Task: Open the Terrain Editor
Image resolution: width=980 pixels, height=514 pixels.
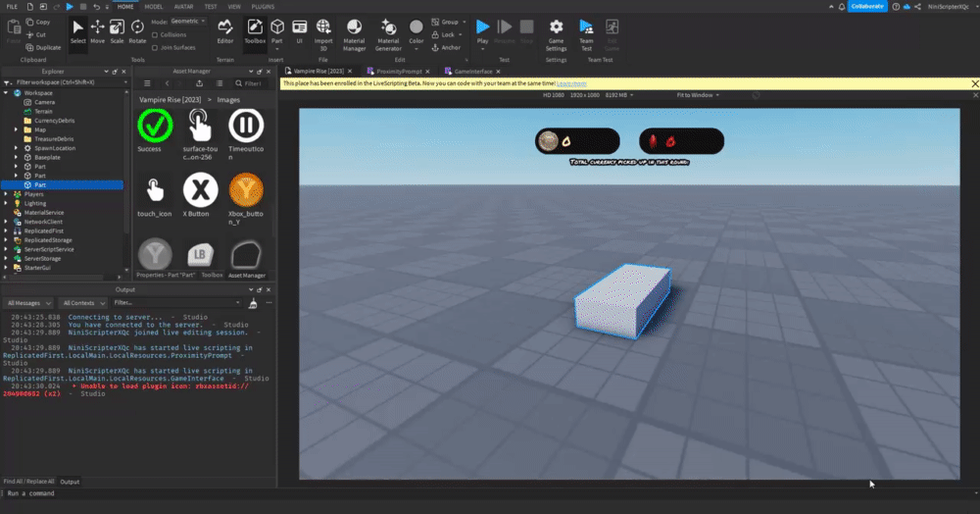Action: (x=225, y=31)
